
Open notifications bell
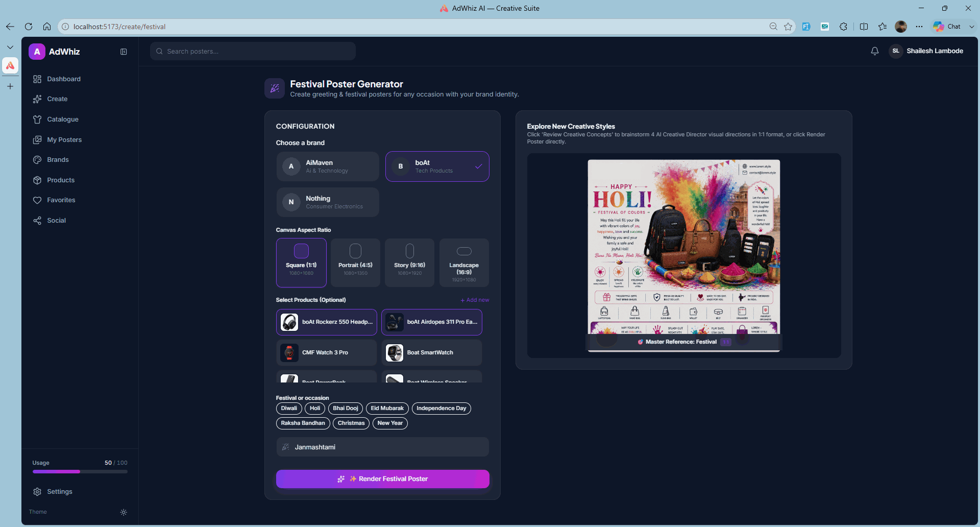pos(875,51)
